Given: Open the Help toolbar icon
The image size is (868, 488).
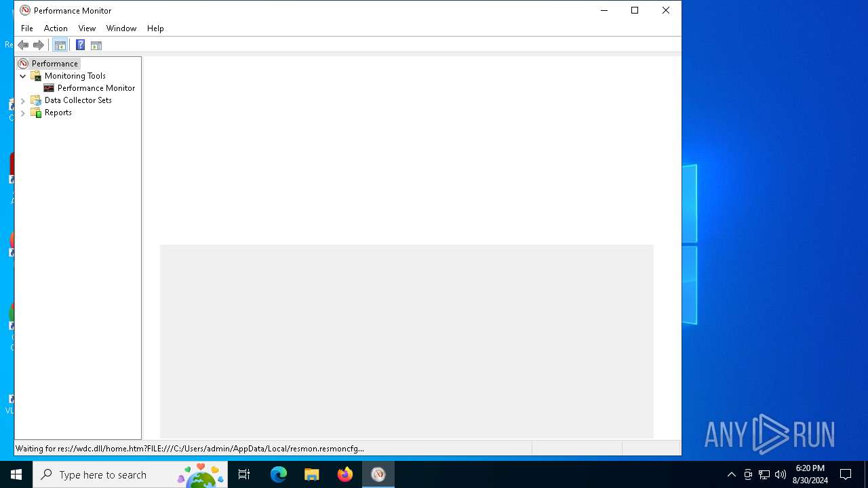Looking at the screenshot, I should click(x=80, y=45).
